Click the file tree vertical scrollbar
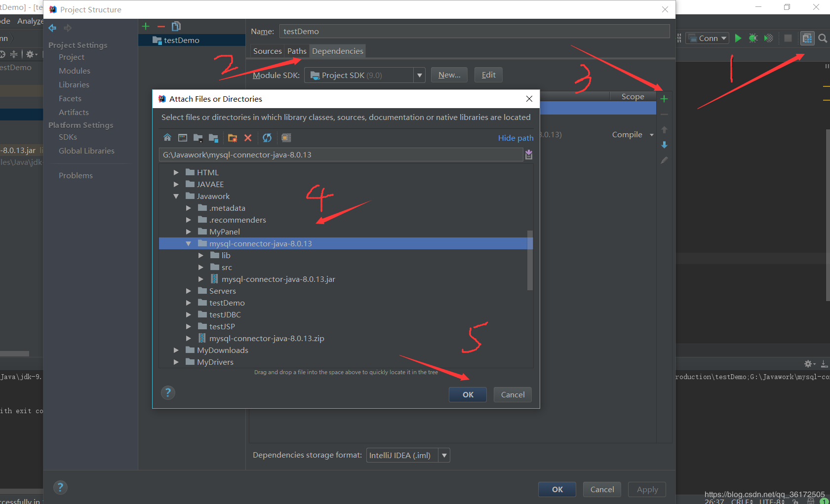The image size is (830, 504). point(530,260)
